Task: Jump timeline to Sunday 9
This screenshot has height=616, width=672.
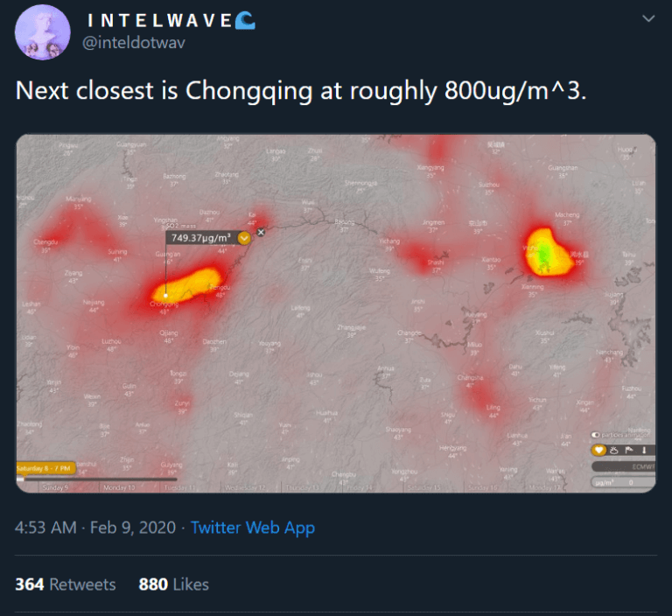Action: [54, 487]
